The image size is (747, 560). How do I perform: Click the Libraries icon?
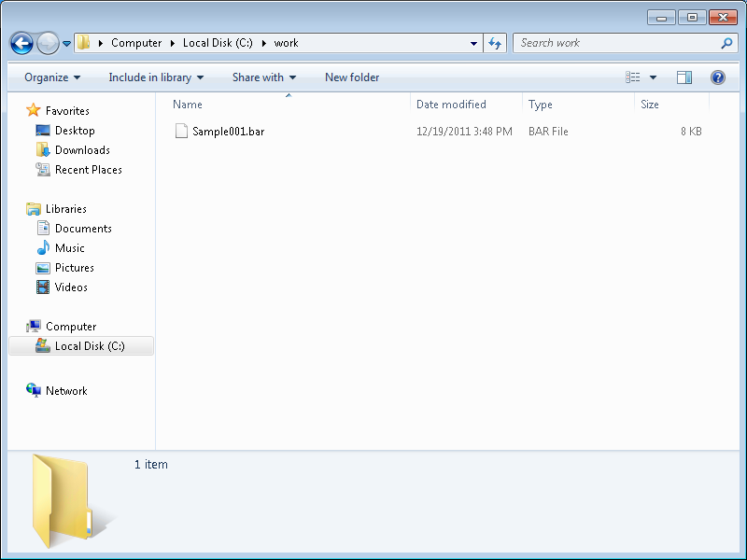34,208
